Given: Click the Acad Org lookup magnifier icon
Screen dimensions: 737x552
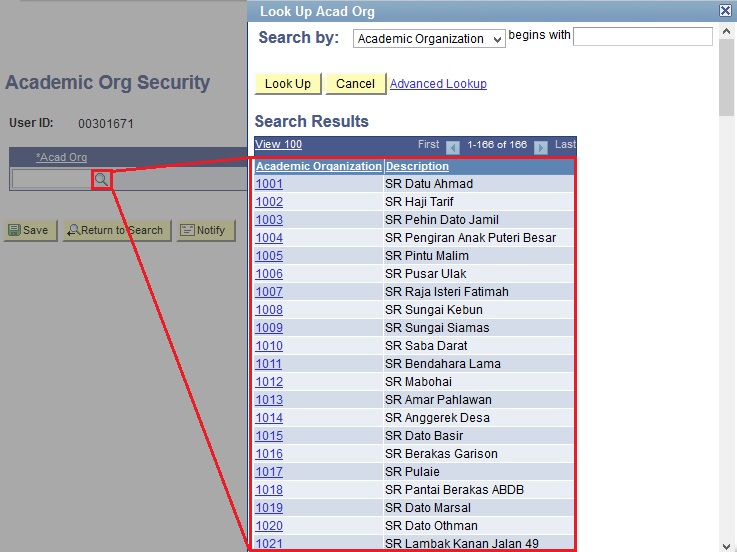Looking at the screenshot, I should 101,179.
